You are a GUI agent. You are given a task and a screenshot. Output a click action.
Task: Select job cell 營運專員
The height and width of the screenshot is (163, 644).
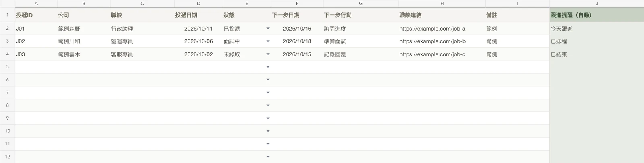[142, 41]
